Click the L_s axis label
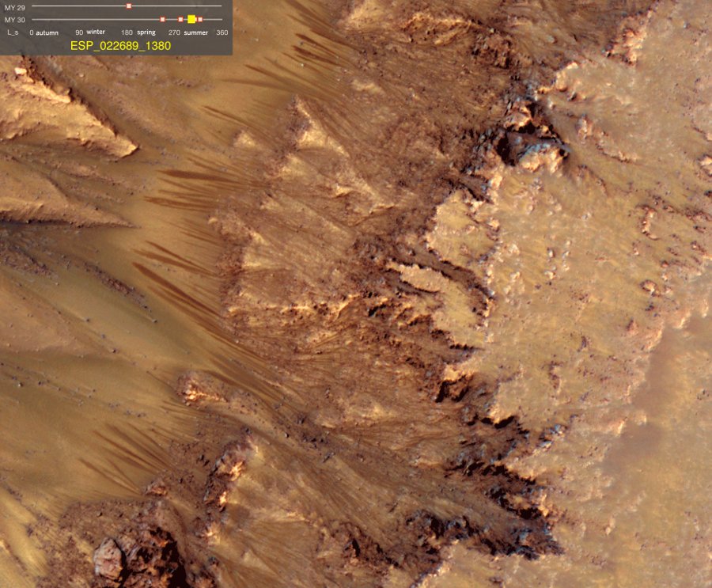This screenshot has width=712, height=588. pyautogui.click(x=13, y=32)
